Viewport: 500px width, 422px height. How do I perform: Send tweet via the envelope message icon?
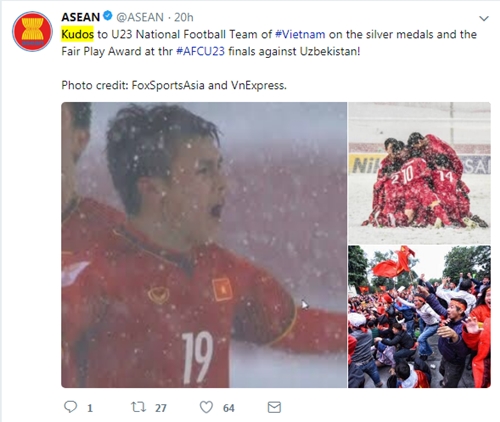[x=274, y=407]
